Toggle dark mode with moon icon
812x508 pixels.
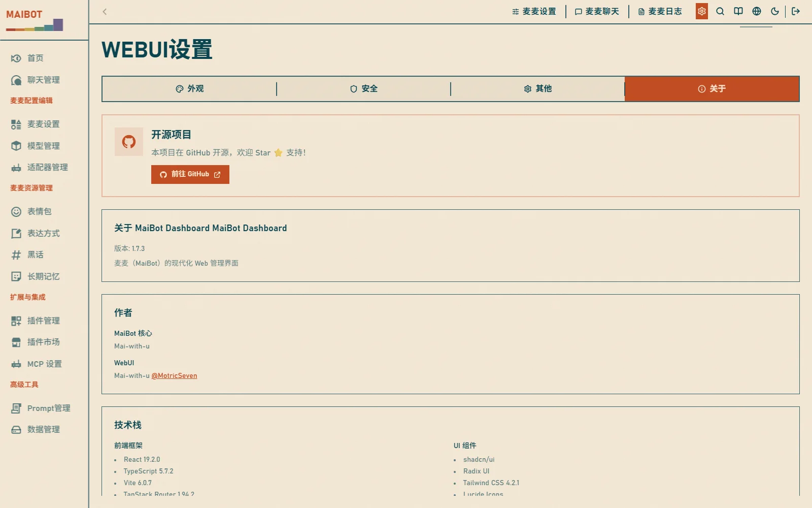pos(775,11)
